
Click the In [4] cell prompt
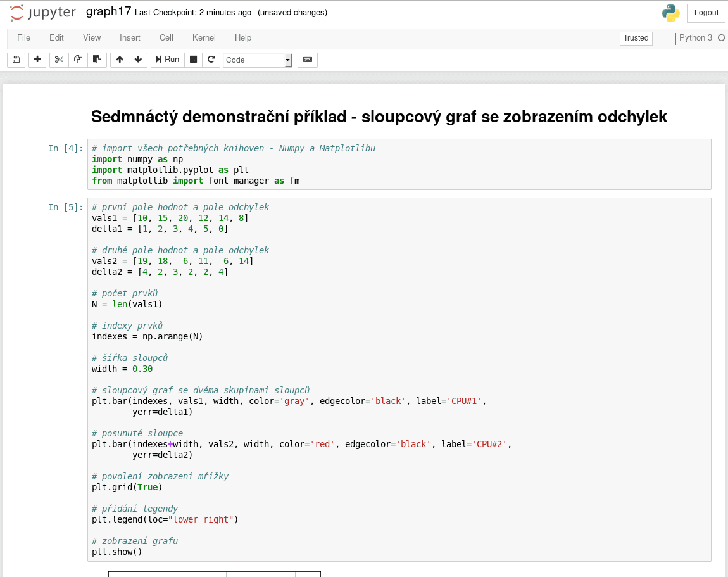(65, 149)
